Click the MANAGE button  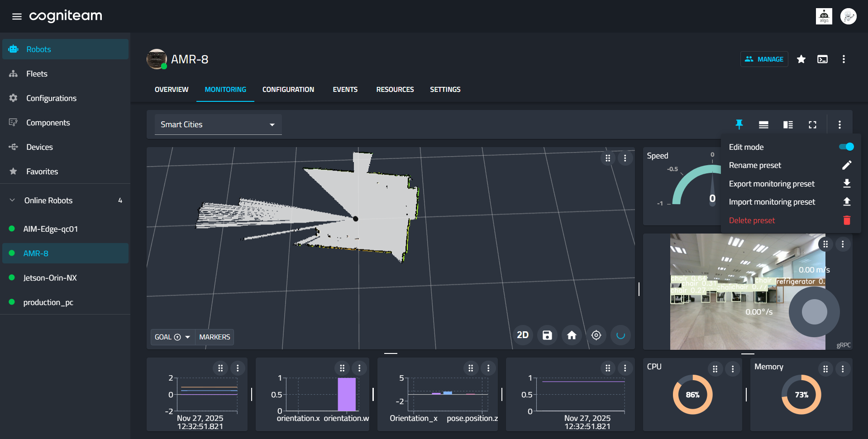(764, 59)
